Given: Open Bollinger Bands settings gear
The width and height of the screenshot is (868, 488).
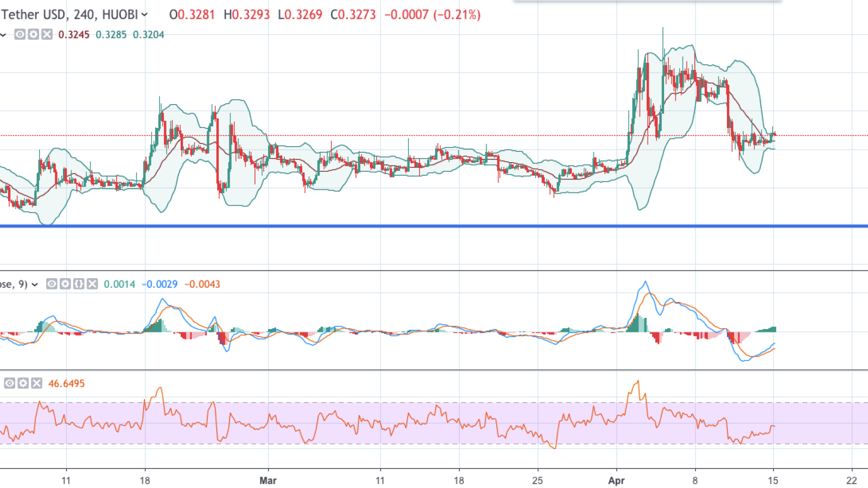Looking at the screenshot, I should [x=34, y=35].
